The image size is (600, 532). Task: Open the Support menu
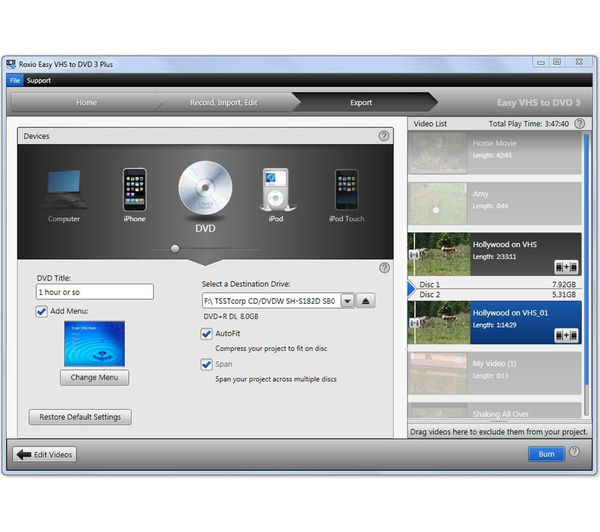(39, 80)
